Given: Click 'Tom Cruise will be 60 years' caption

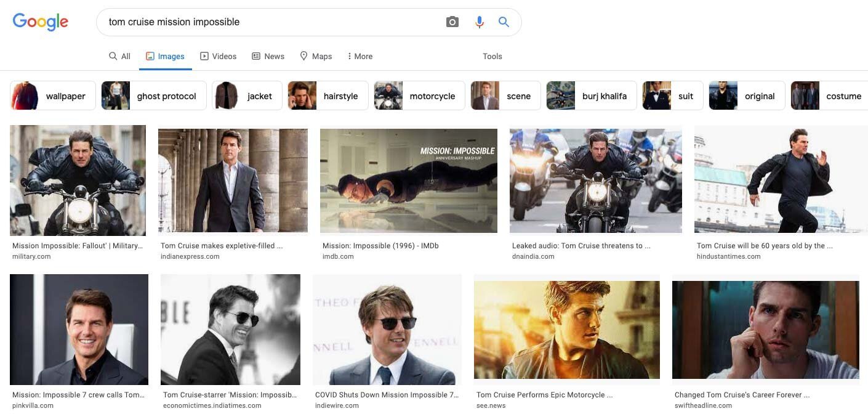Looking at the screenshot, I should [765, 246].
